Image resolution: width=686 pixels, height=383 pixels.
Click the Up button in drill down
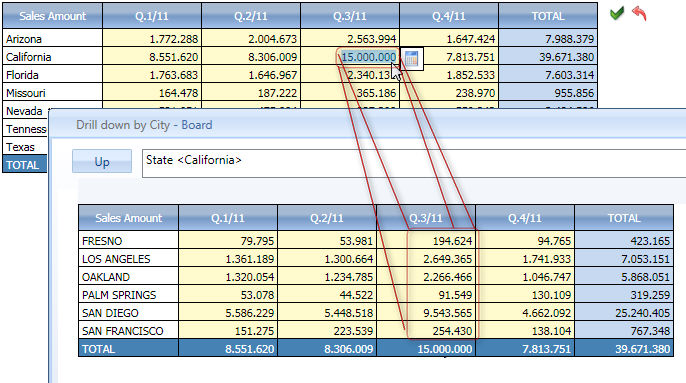click(102, 162)
